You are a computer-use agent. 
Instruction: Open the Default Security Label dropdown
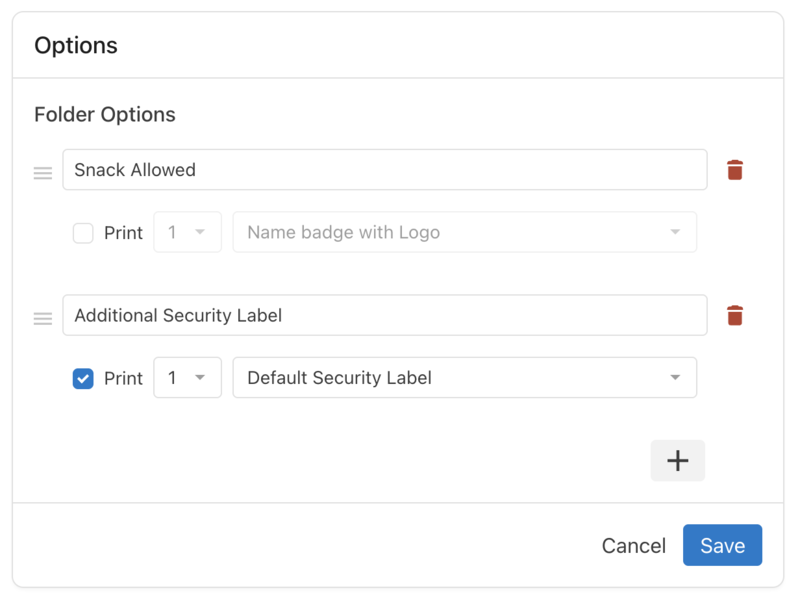pos(464,378)
